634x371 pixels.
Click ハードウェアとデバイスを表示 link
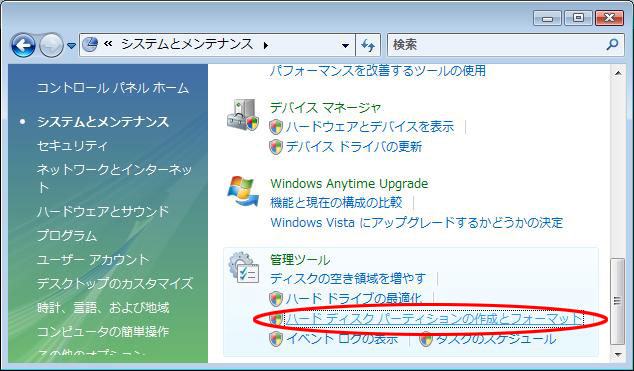coord(370,127)
